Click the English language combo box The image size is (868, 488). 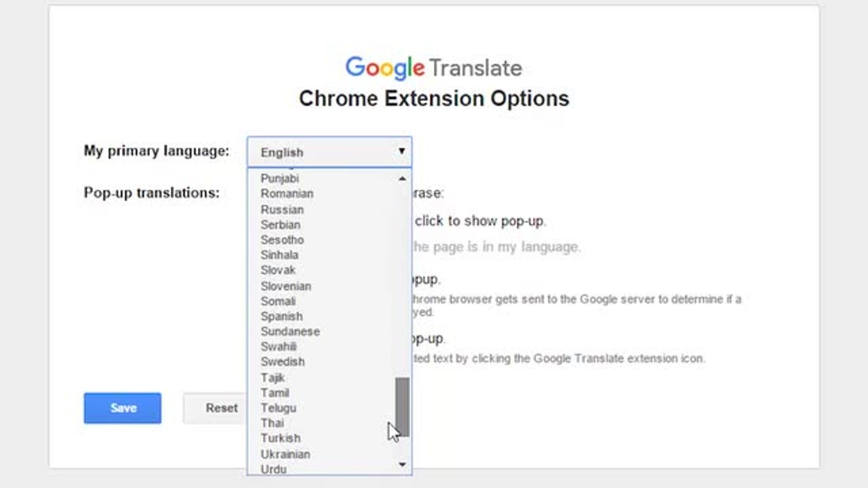tap(329, 152)
